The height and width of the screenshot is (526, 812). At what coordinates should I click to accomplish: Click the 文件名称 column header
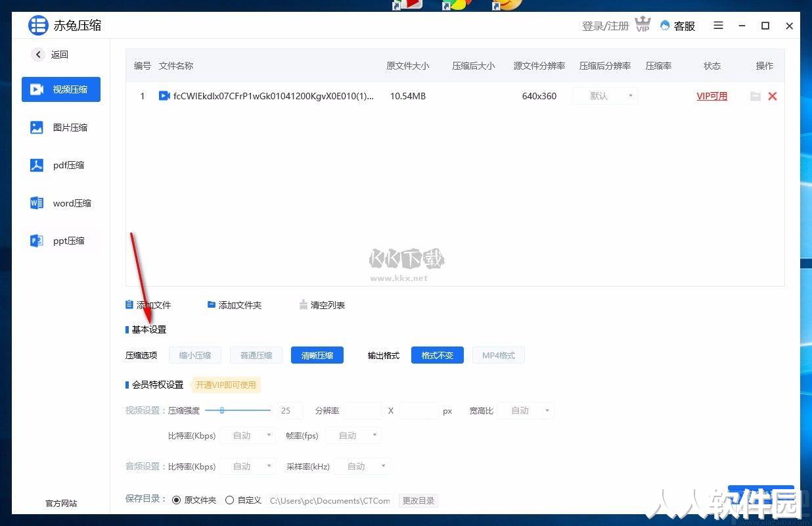point(176,66)
